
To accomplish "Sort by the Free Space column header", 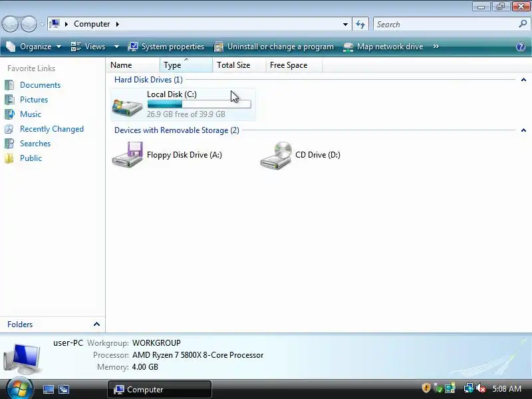I will point(294,65).
